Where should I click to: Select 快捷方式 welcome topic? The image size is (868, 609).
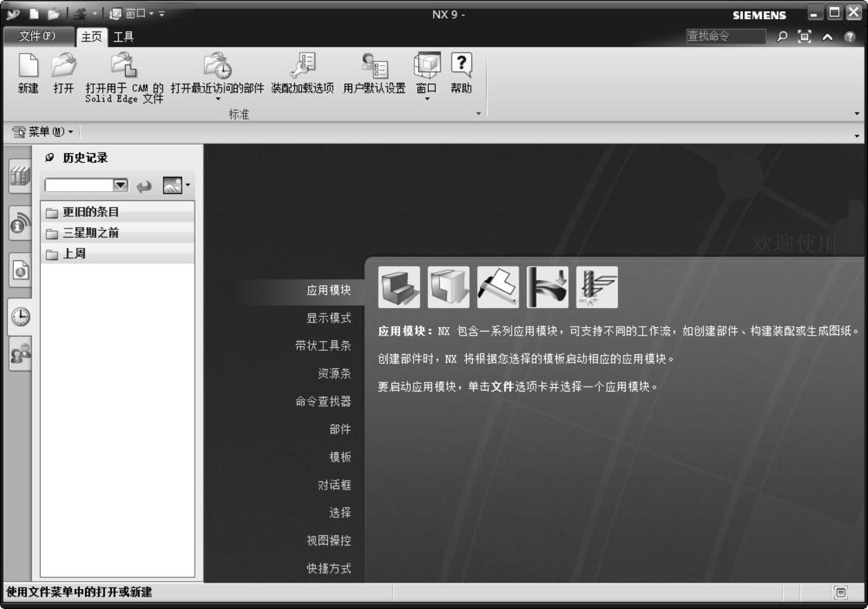[329, 568]
